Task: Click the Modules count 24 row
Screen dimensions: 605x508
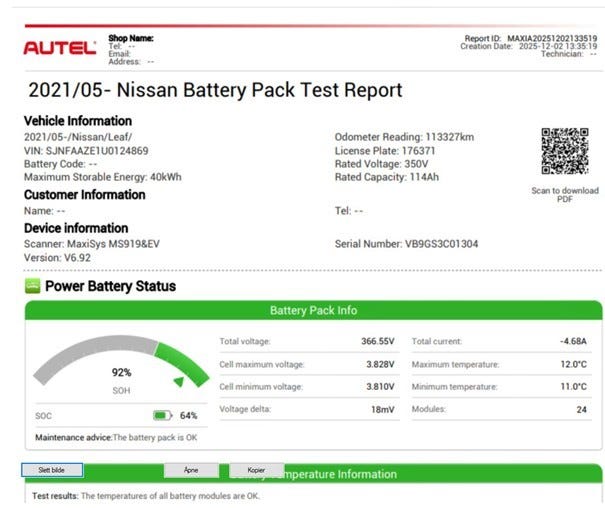Action: coord(501,409)
